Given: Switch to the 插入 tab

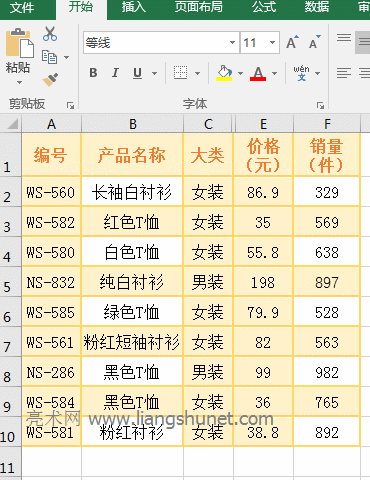Looking at the screenshot, I should 133,7.
